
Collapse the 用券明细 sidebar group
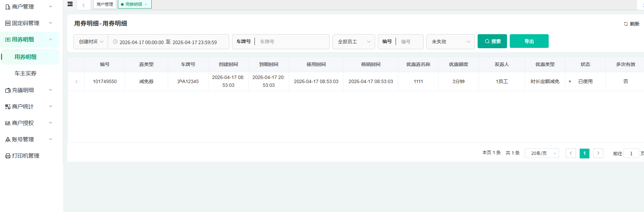click(x=30, y=40)
